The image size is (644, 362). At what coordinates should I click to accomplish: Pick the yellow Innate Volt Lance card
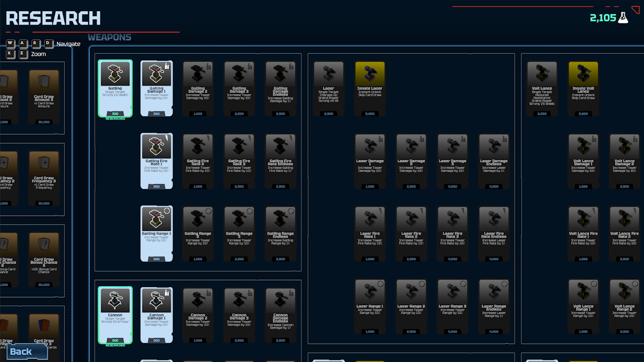(583, 88)
